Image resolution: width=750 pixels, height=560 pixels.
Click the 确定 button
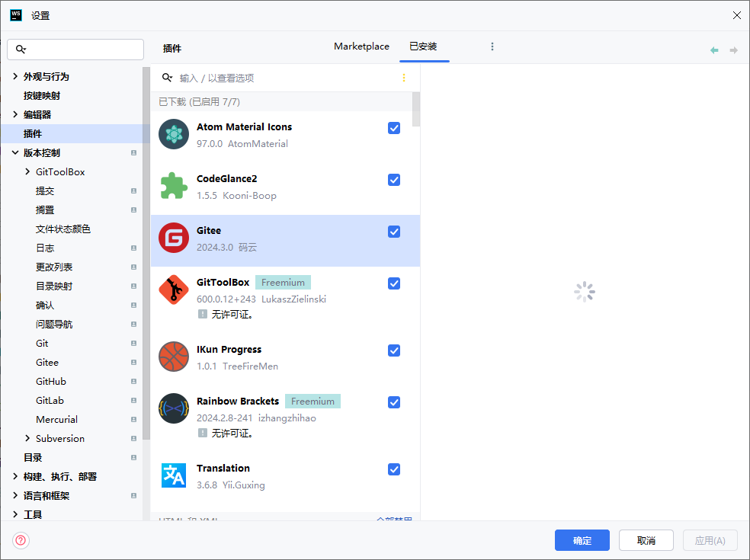click(582, 540)
